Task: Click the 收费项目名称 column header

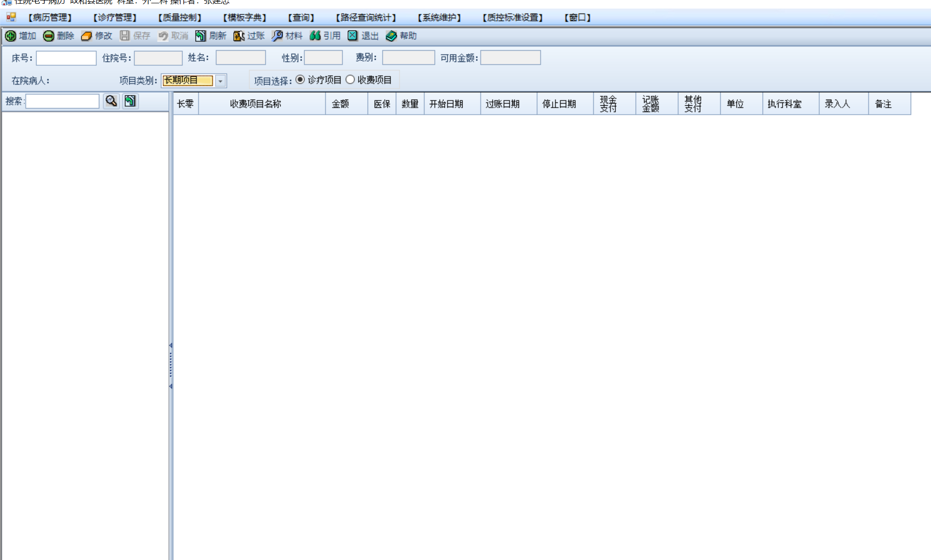Action: click(255, 104)
